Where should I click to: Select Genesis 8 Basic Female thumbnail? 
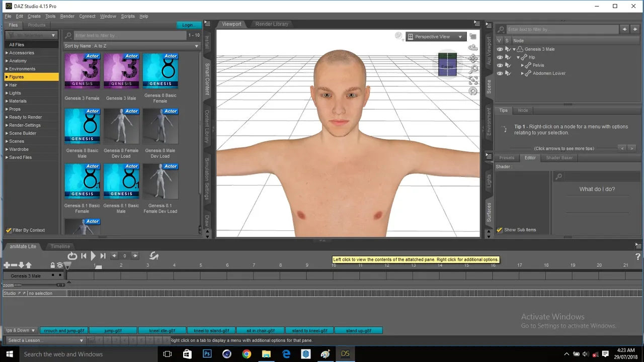tap(160, 70)
